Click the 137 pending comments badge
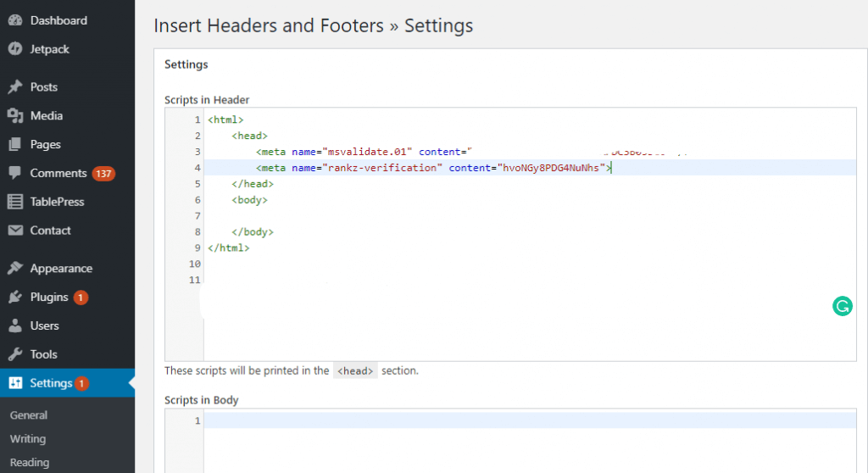 click(x=103, y=174)
